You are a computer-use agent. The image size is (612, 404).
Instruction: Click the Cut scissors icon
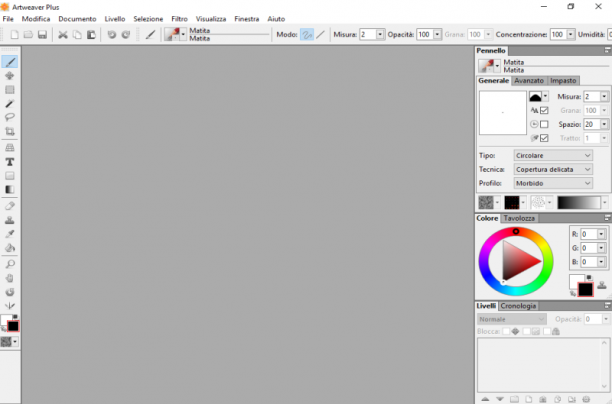[63, 34]
